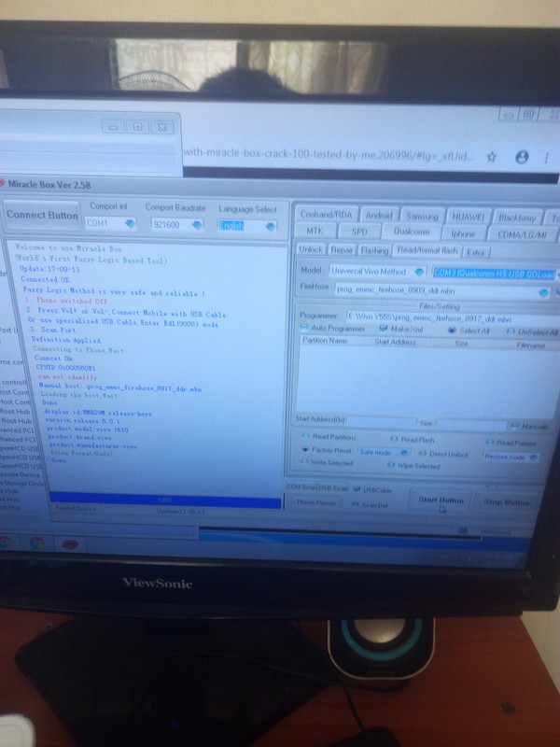Open the Flashing sub-tab
560x747 pixels.
point(374,250)
